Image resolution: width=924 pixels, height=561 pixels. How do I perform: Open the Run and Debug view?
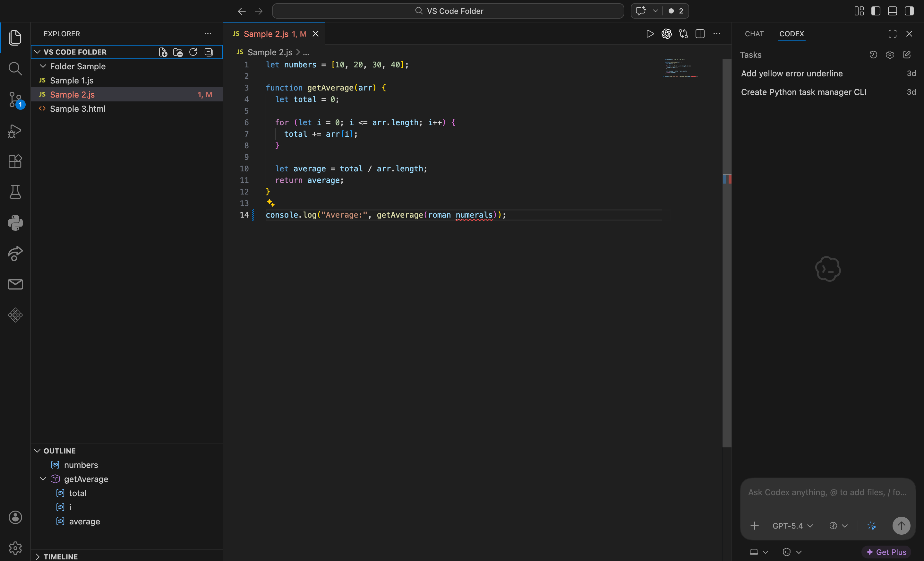point(15,131)
